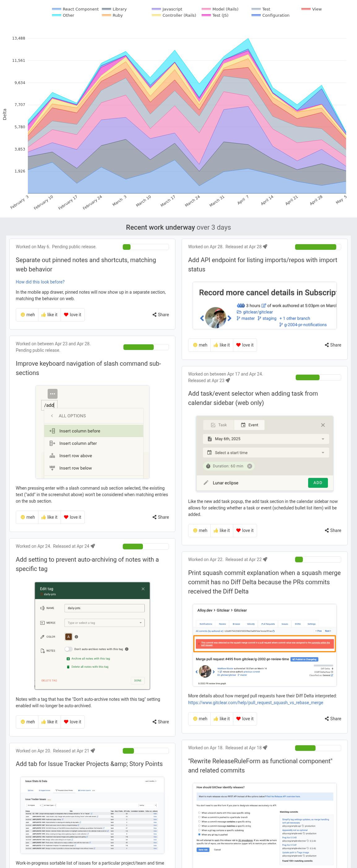This screenshot has width=357, height=868.
Task: Click the X icon in the Task/Event popup
Action: point(323,425)
